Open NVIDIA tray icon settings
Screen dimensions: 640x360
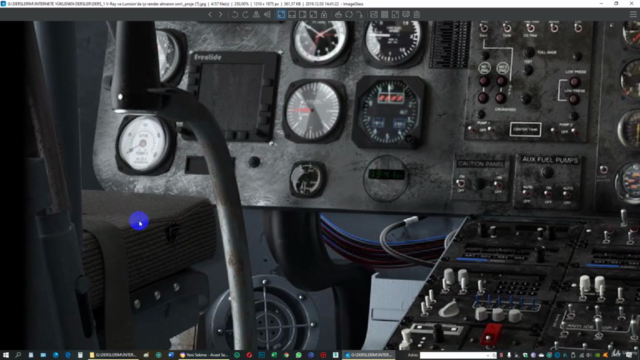pos(597,355)
